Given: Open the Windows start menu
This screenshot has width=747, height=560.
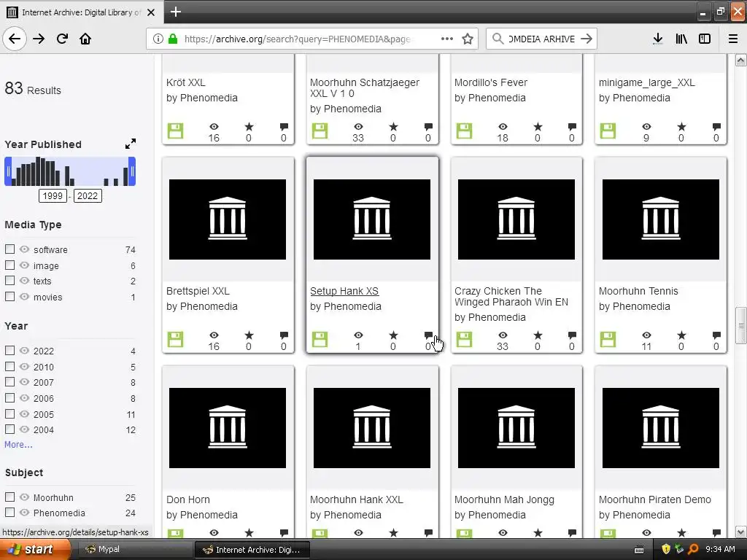Looking at the screenshot, I should [36, 550].
